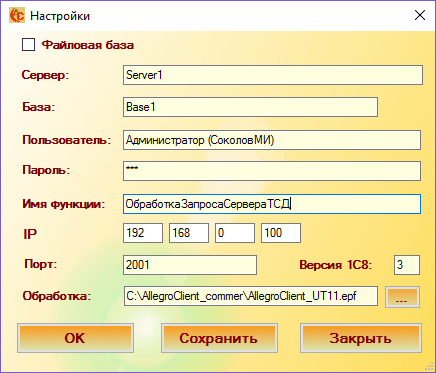Click the Обработка file path field
436x373 pixels.
pos(251,296)
